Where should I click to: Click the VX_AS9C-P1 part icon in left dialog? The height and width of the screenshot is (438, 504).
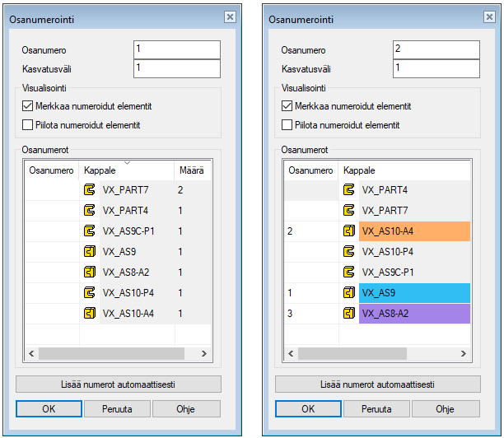click(90, 231)
